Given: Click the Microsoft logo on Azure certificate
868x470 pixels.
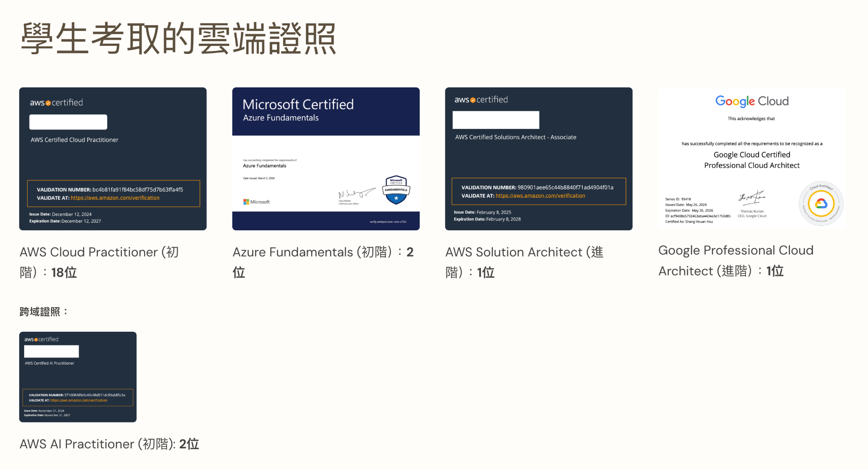Looking at the screenshot, I should tap(256, 202).
